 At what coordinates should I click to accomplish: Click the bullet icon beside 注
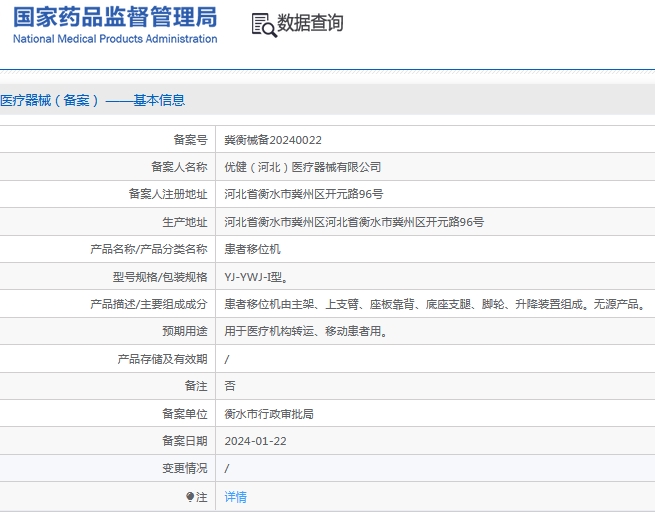tap(190, 497)
